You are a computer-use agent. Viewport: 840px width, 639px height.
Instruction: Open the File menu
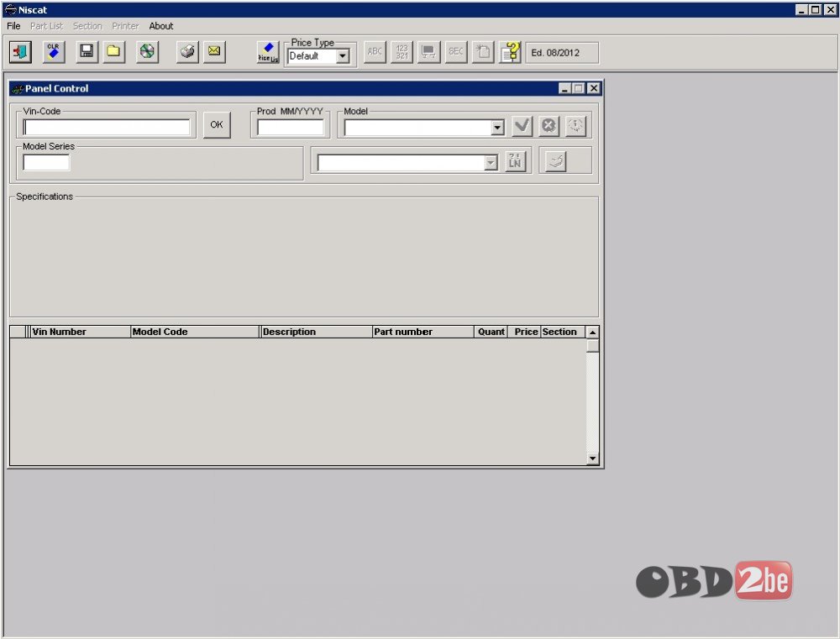pos(13,26)
